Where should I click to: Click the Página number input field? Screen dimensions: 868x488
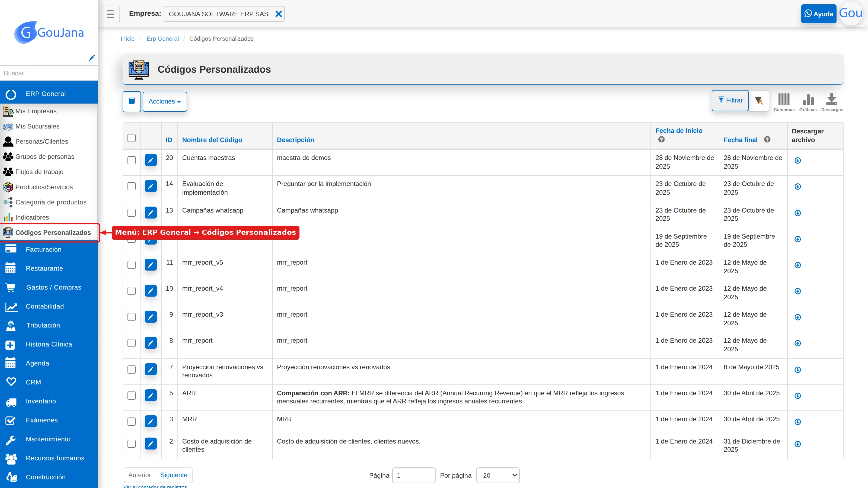(414, 475)
